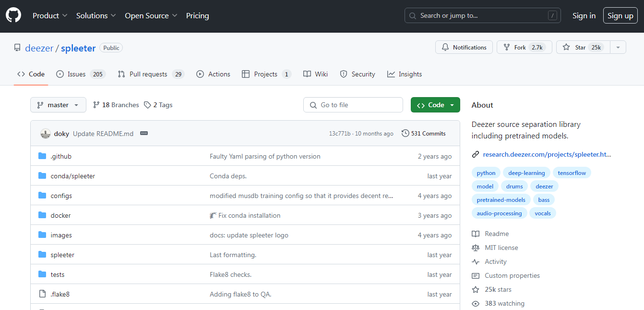Screen dimensions: 644x310
Task: Click the Sign in link
Action: point(584,16)
